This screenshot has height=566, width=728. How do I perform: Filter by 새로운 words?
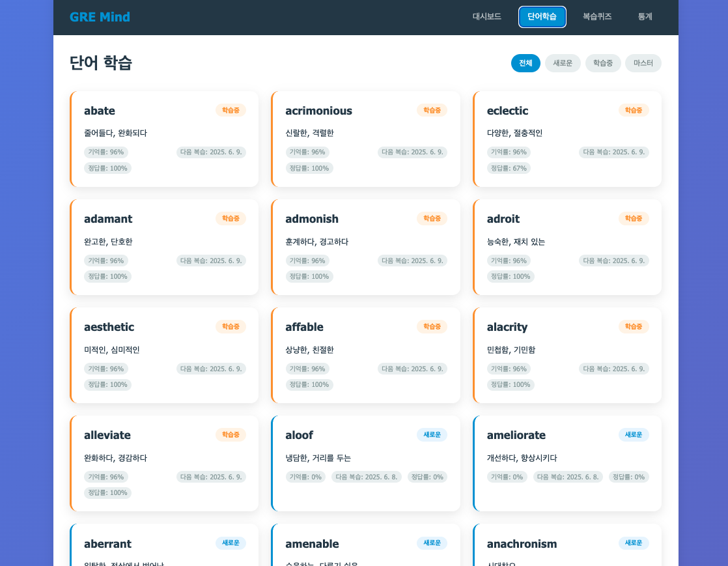pyautogui.click(x=563, y=63)
